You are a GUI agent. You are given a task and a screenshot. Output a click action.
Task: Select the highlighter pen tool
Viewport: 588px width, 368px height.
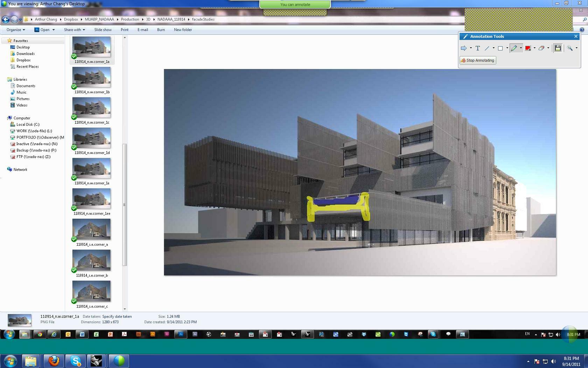pos(514,48)
